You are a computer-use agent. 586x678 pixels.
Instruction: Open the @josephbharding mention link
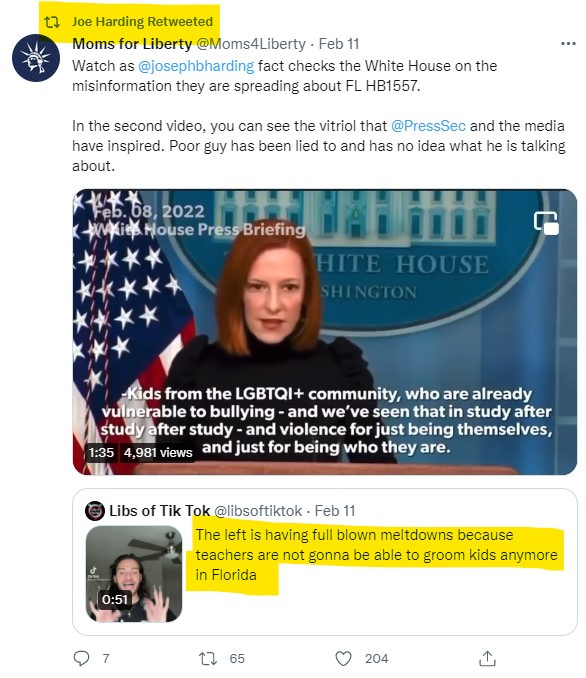tap(196, 66)
